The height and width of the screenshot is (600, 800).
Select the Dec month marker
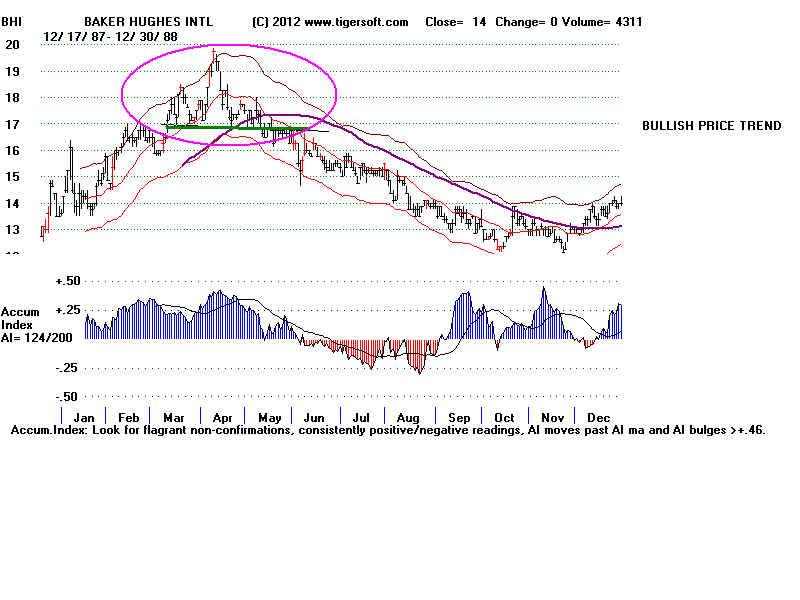pos(598,416)
